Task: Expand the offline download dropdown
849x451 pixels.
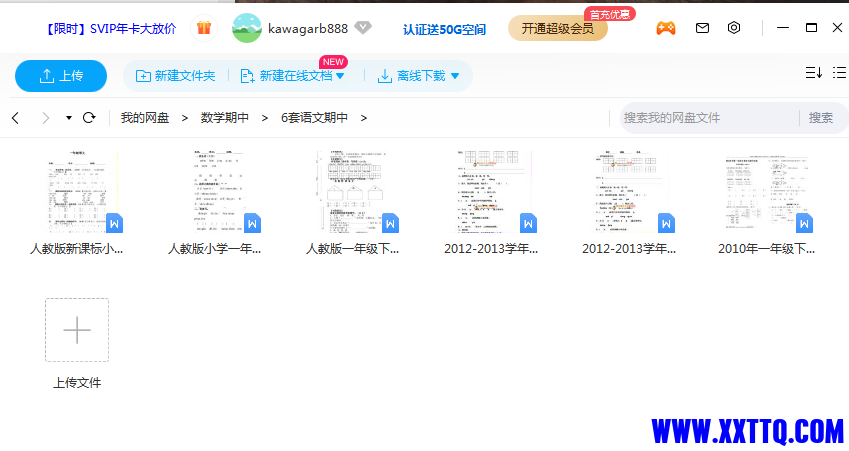Action: coord(455,76)
